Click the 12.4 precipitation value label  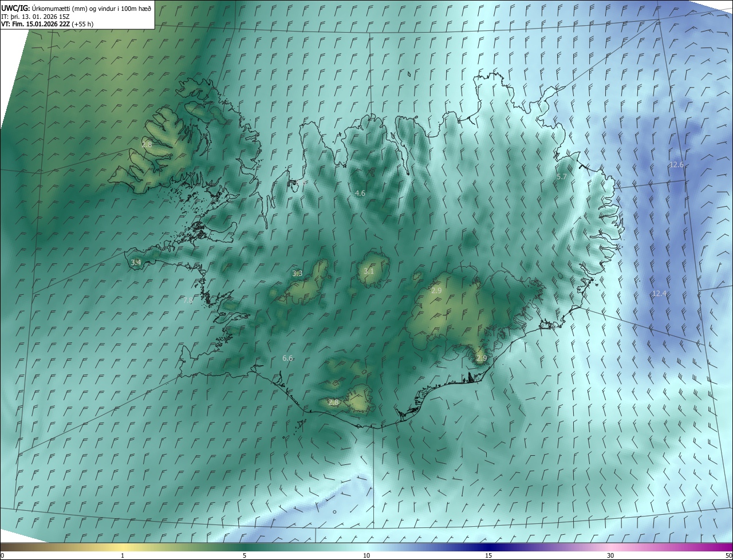pyautogui.click(x=659, y=294)
